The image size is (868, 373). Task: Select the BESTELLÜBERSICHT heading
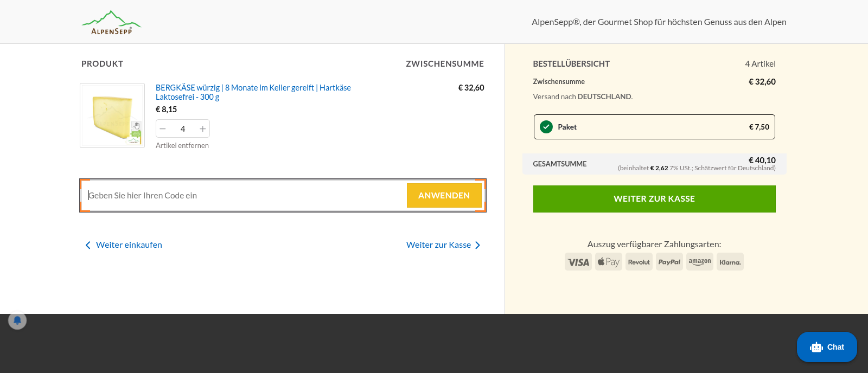571,64
